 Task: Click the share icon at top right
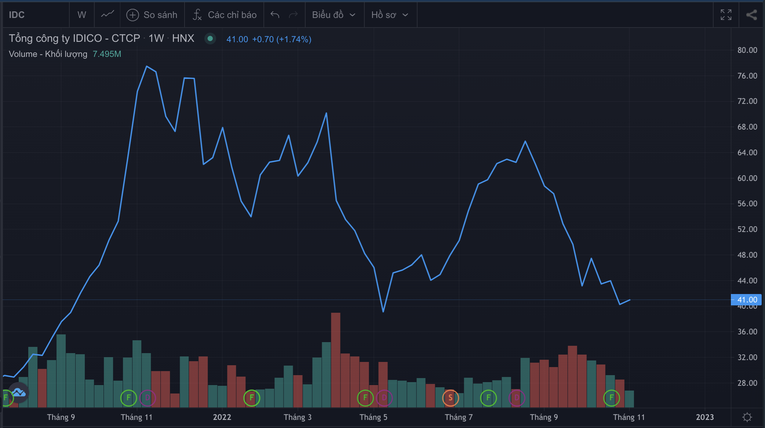point(752,15)
